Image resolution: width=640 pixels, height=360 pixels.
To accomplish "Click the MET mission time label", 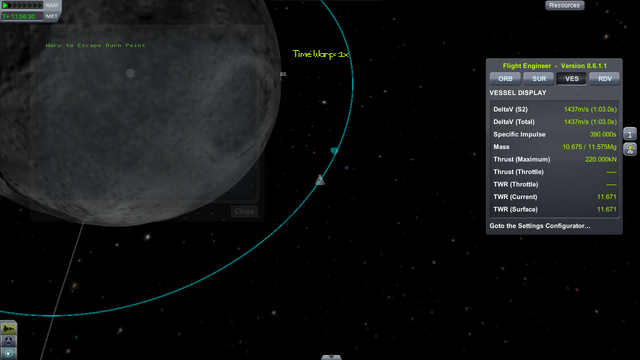I will 51,16.
